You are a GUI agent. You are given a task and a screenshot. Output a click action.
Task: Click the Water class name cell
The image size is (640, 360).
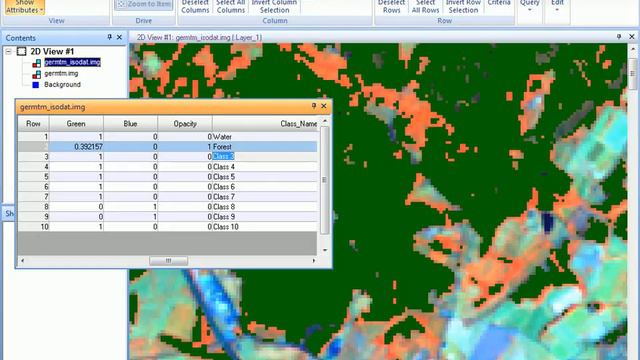(265, 137)
